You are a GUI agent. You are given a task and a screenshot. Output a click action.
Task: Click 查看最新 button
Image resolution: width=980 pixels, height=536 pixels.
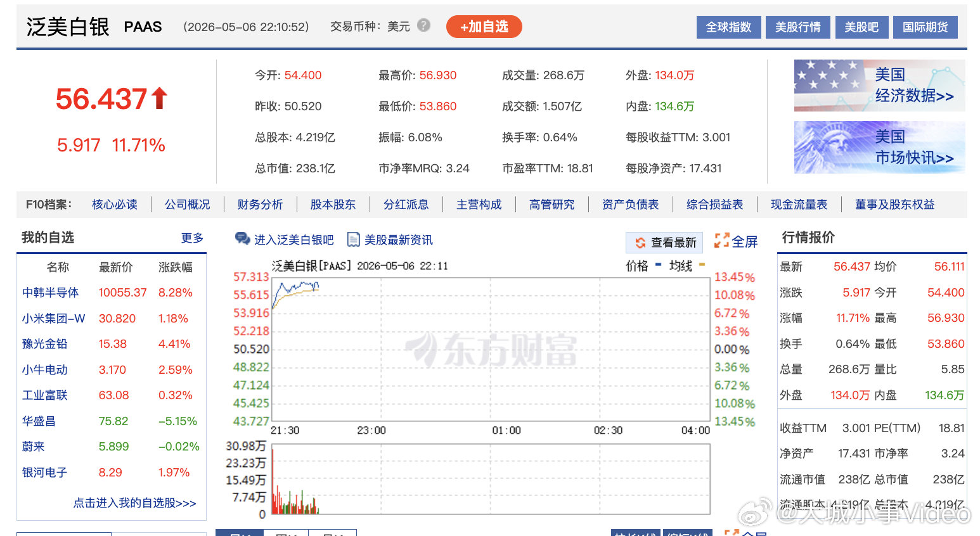click(664, 243)
